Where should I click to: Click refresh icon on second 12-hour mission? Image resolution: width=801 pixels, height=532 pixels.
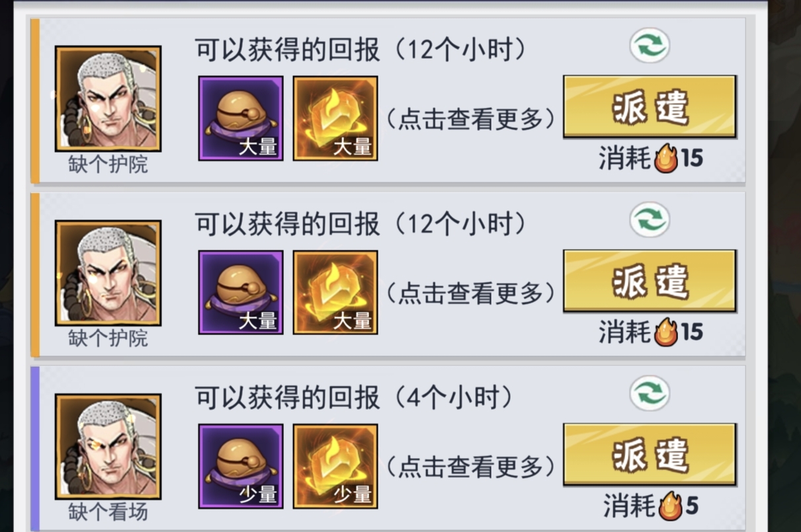[x=649, y=220]
